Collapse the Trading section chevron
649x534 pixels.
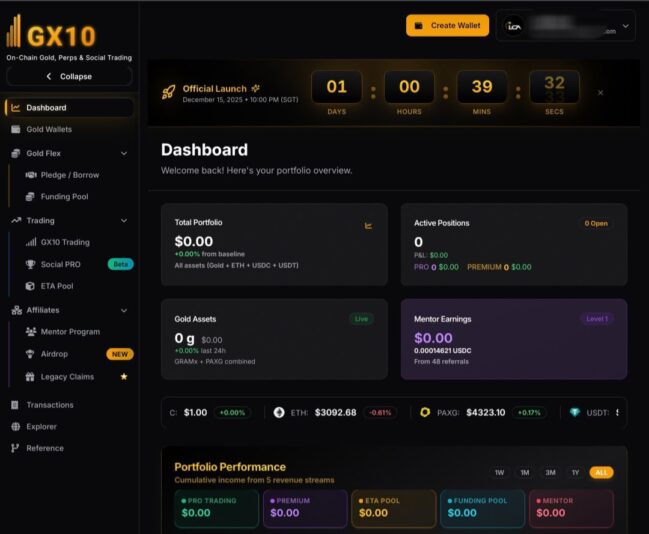tap(124, 220)
